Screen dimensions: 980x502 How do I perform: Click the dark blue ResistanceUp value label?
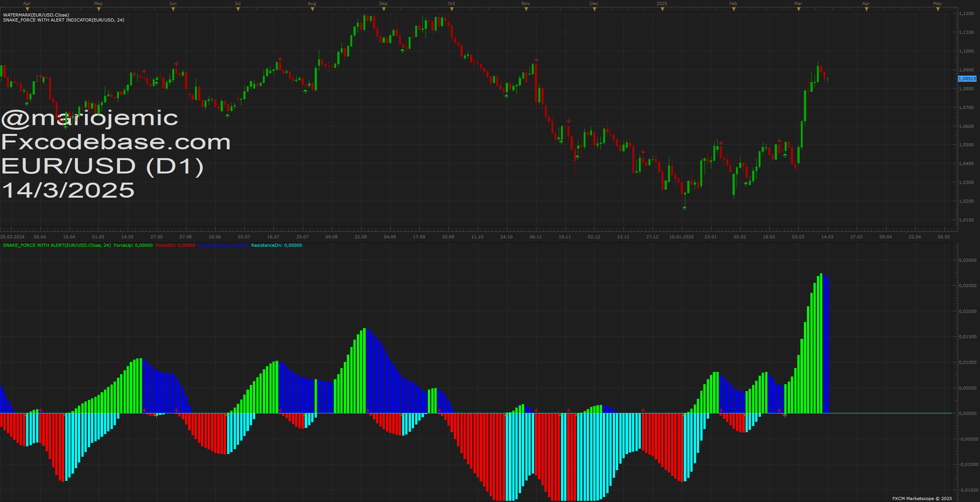coord(223,245)
